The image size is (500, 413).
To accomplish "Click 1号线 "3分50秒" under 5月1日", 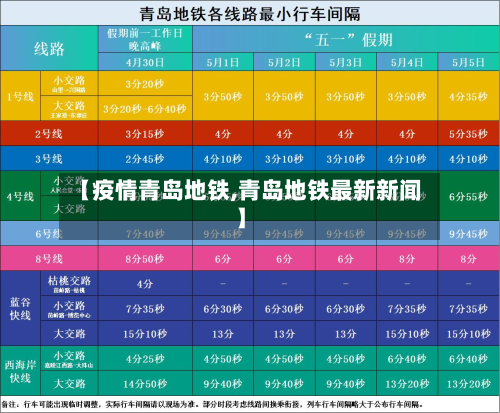I will pos(223,96).
